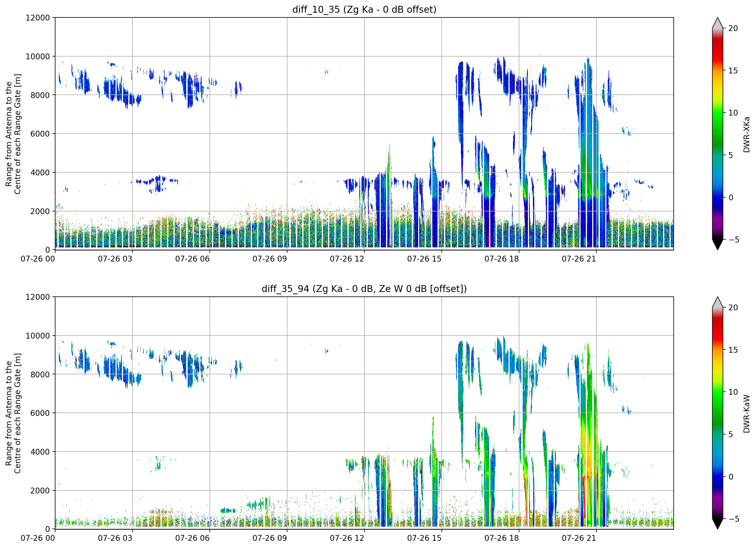Select the DWR-KaW colorbar label

(x=746, y=414)
